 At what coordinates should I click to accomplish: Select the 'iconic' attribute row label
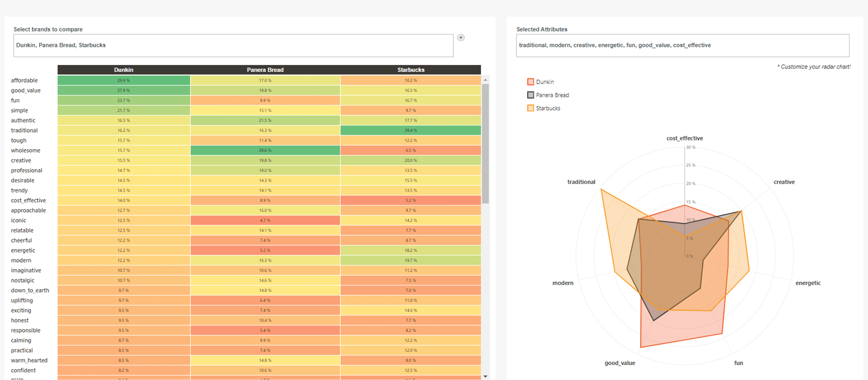pos(18,221)
